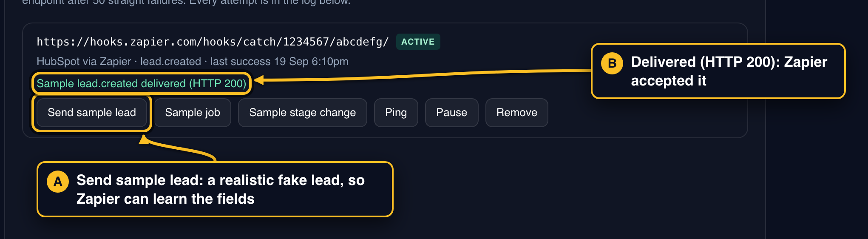Pause this webhook endpoint
The image size is (868, 239).
451,113
